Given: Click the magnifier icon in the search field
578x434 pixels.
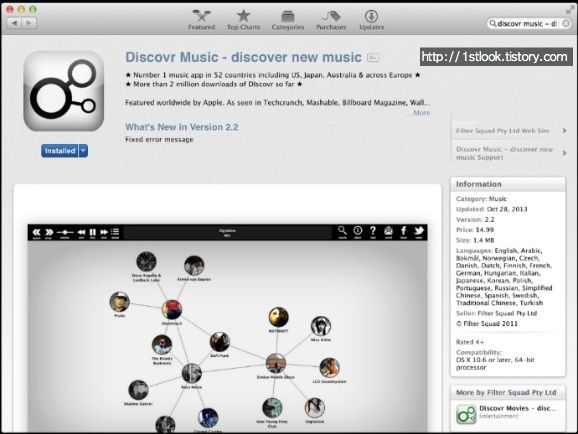Looking at the screenshot, I should coord(492,24).
